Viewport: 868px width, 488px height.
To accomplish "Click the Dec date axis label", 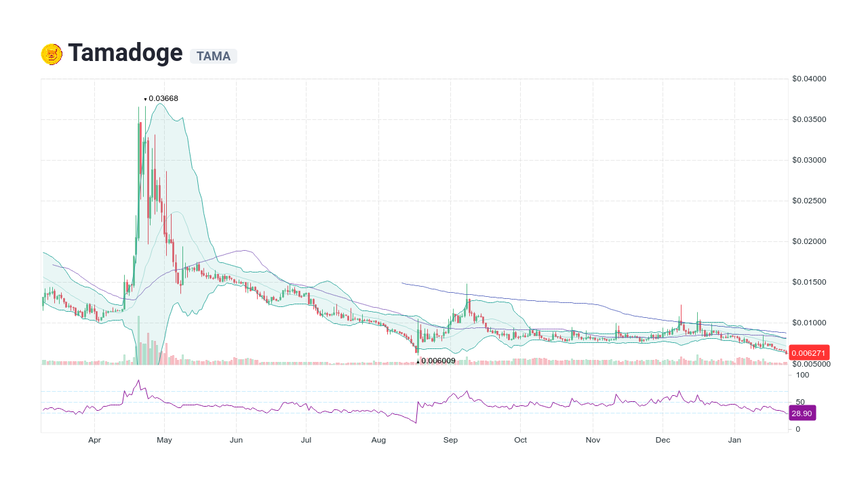I will pyautogui.click(x=663, y=440).
